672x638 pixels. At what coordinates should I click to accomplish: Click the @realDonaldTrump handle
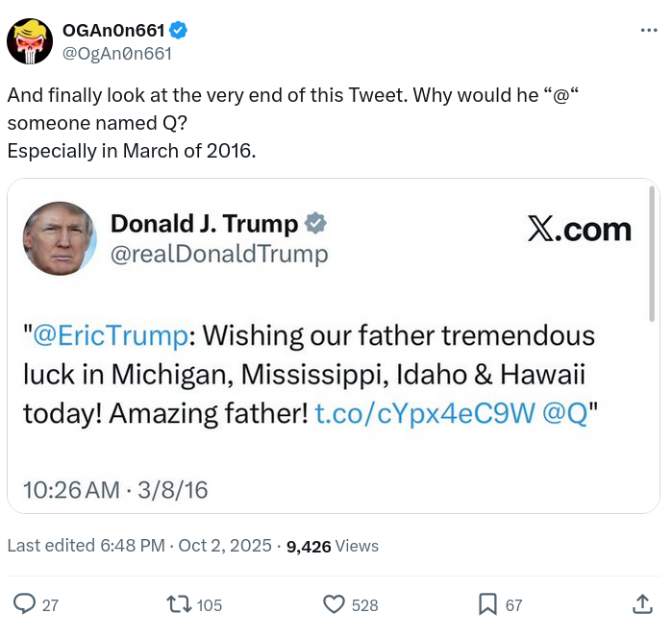coord(219,254)
